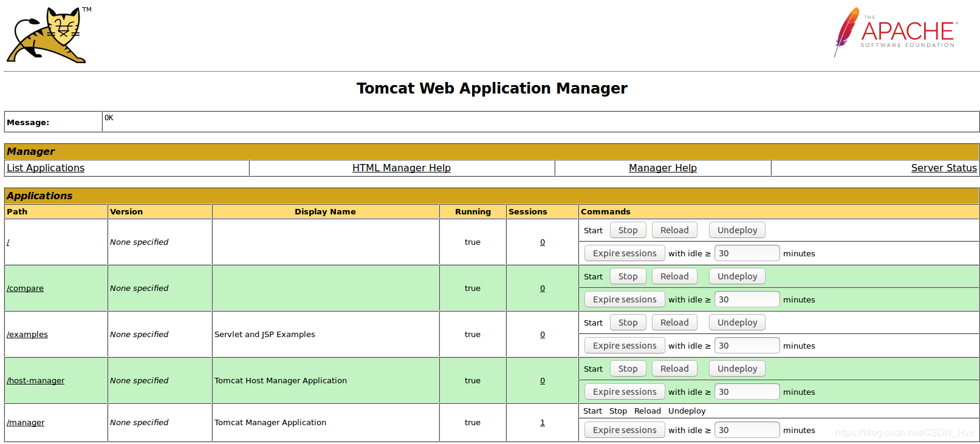Reload the /examples application
Image resolution: width=980 pixels, height=444 pixels.
pos(674,323)
